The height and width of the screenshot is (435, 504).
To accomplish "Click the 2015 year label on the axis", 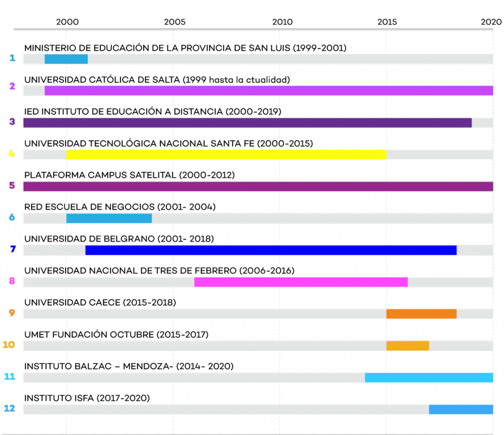I will pos(387,22).
